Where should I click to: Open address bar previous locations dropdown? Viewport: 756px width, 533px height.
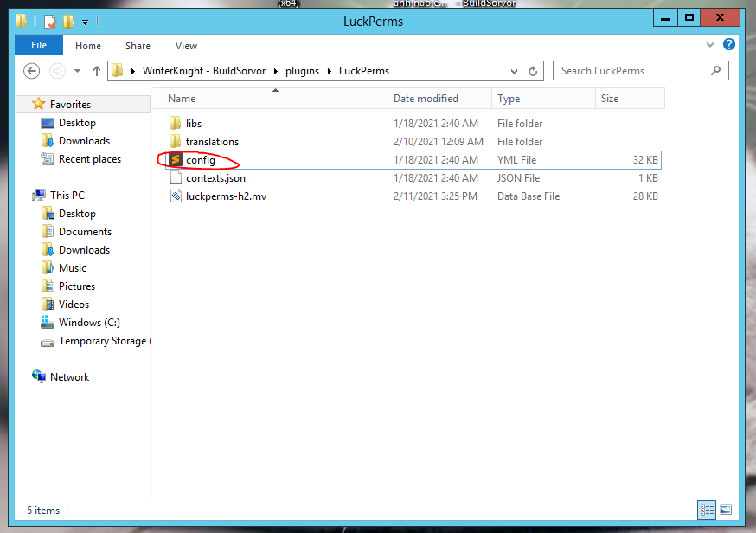point(514,72)
